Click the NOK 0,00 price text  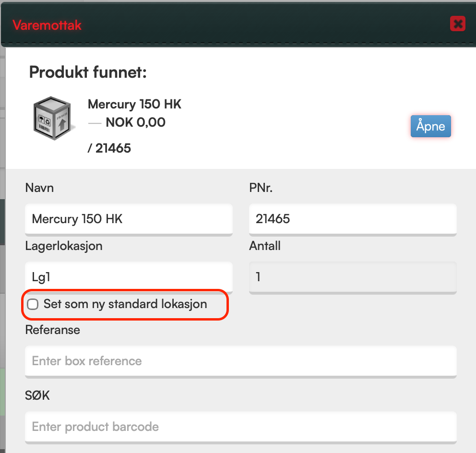click(x=135, y=122)
